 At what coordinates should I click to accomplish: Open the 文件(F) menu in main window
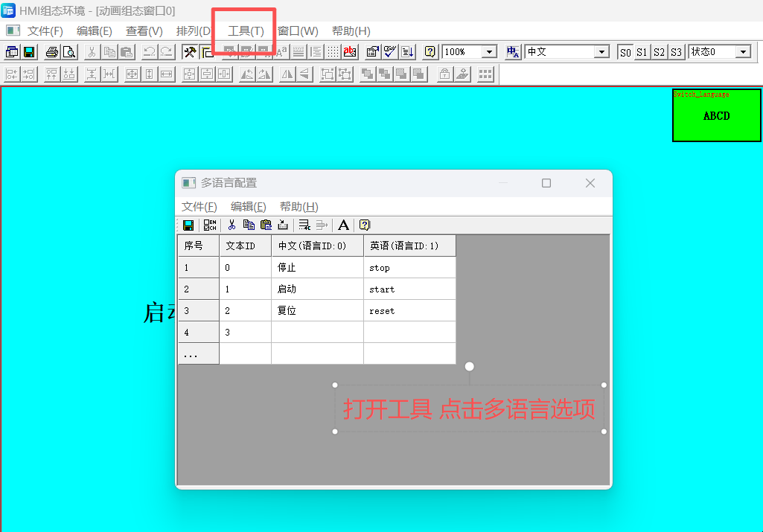point(45,31)
